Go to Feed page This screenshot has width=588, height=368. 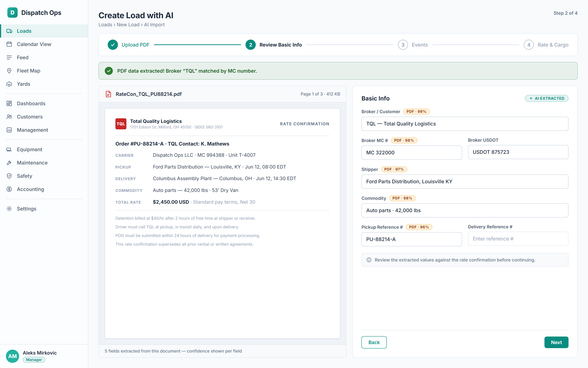click(x=44, y=57)
